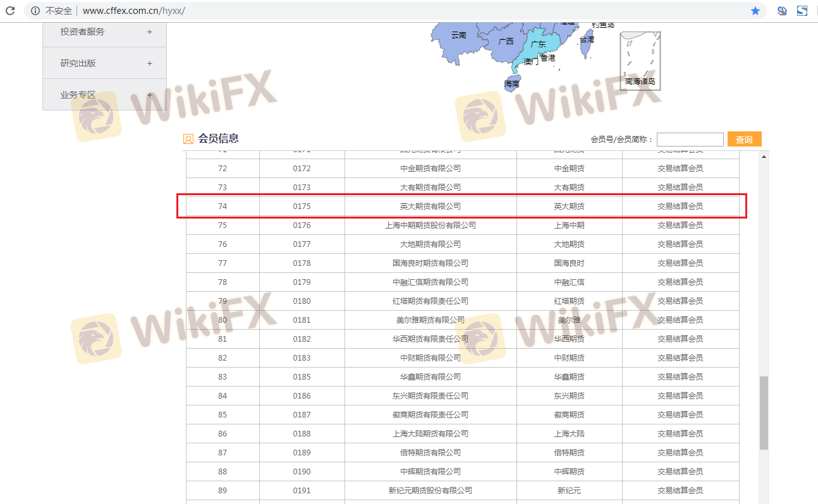Image resolution: width=818 pixels, height=504 pixels.
Task: Click the browser reload icon
Action: (x=10, y=11)
